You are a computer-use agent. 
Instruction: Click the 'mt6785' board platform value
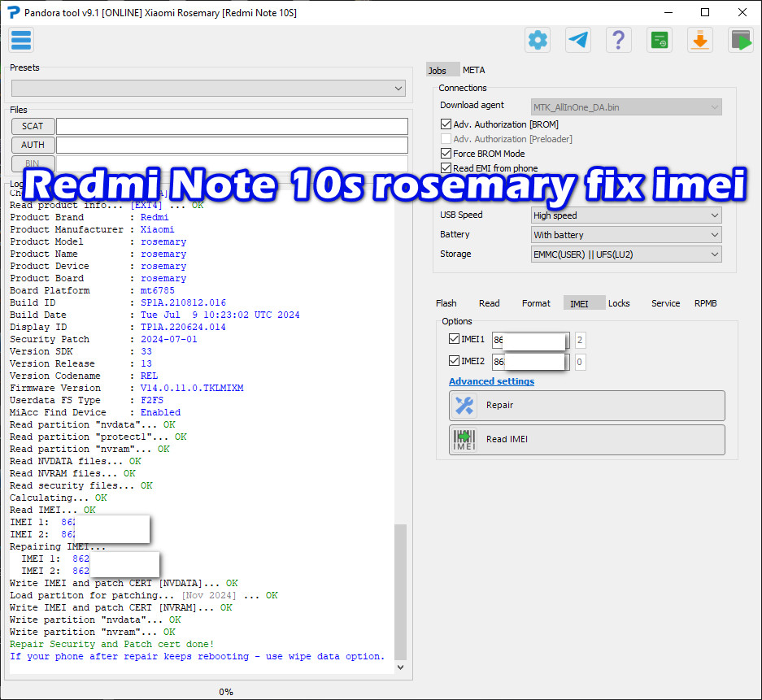pos(158,290)
